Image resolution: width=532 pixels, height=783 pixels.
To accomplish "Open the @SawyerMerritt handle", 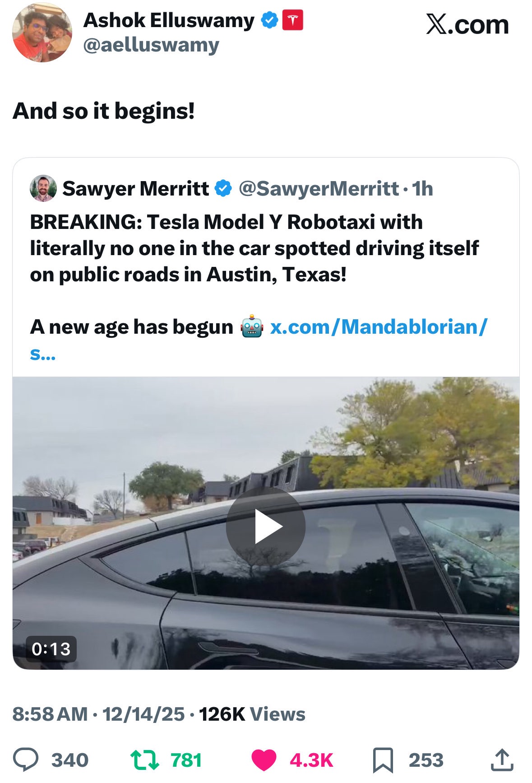I will (x=319, y=188).
